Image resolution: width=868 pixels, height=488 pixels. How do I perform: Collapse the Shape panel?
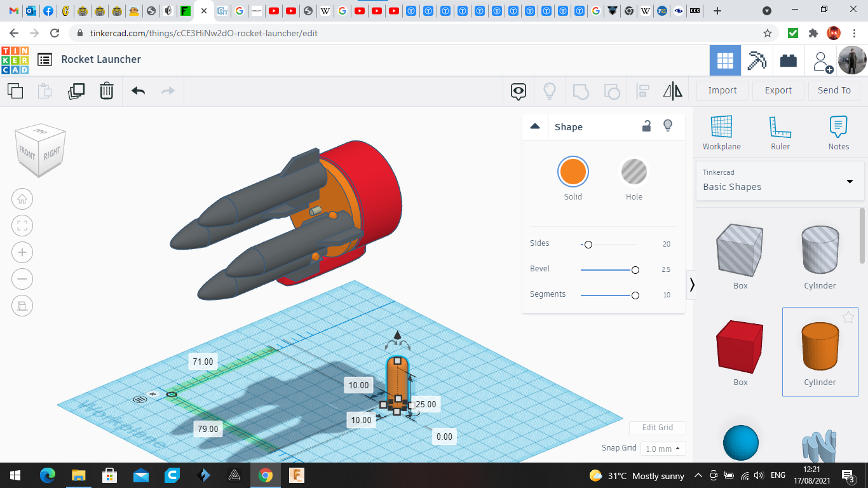click(x=535, y=126)
